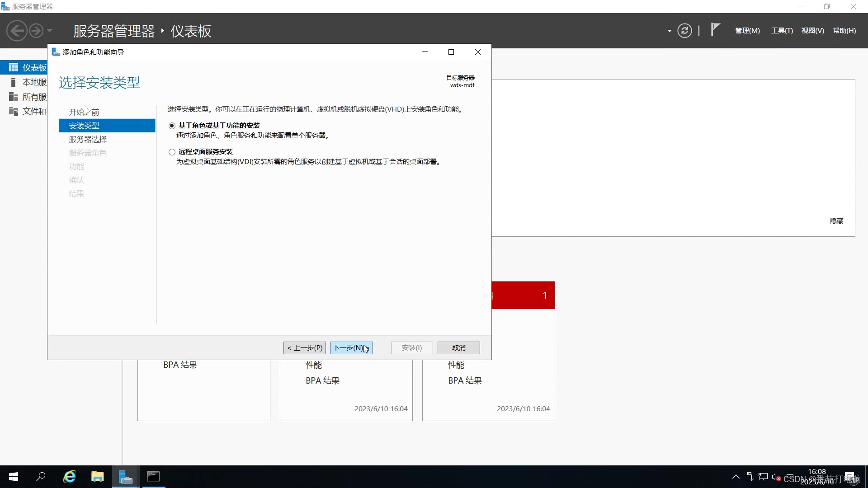Open the 管理(M) menu
Image resolution: width=868 pixels, height=488 pixels.
pos(747,31)
